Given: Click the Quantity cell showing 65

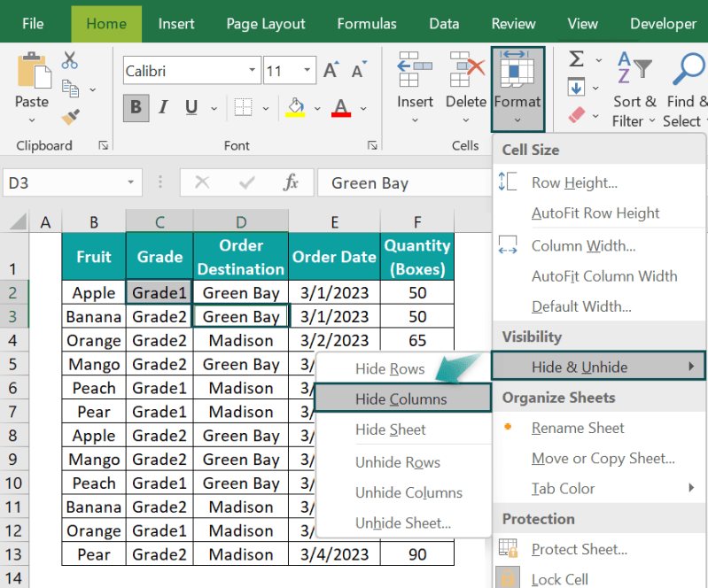Looking at the screenshot, I should (417, 340).
